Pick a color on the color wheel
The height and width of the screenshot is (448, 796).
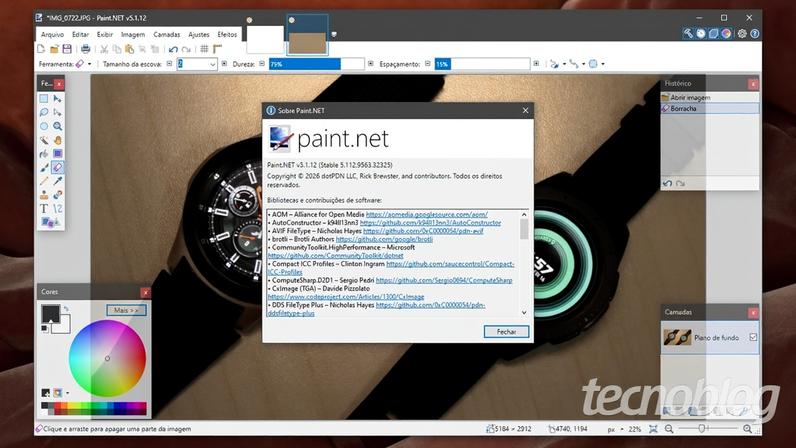(107, 358)
